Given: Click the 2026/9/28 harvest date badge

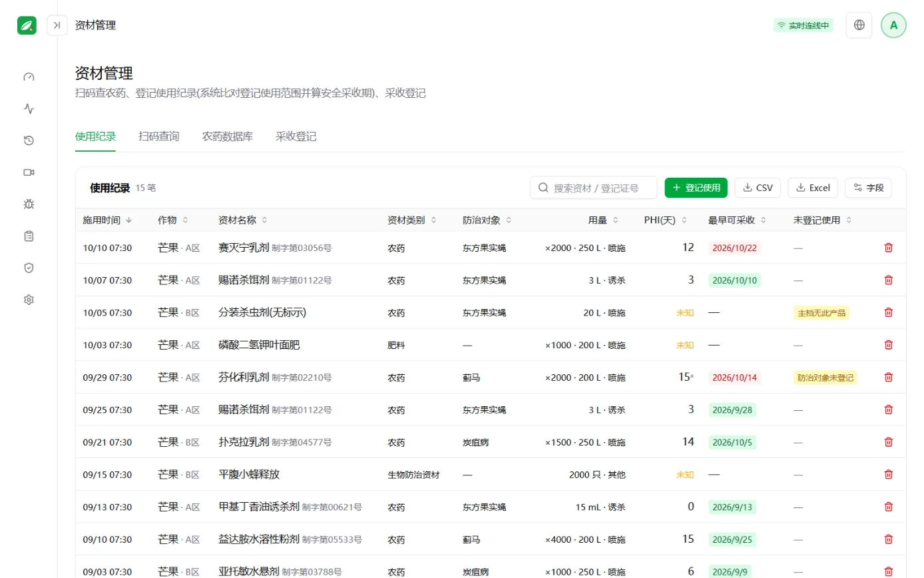Looking at the screenshot, I should [732, 410].
